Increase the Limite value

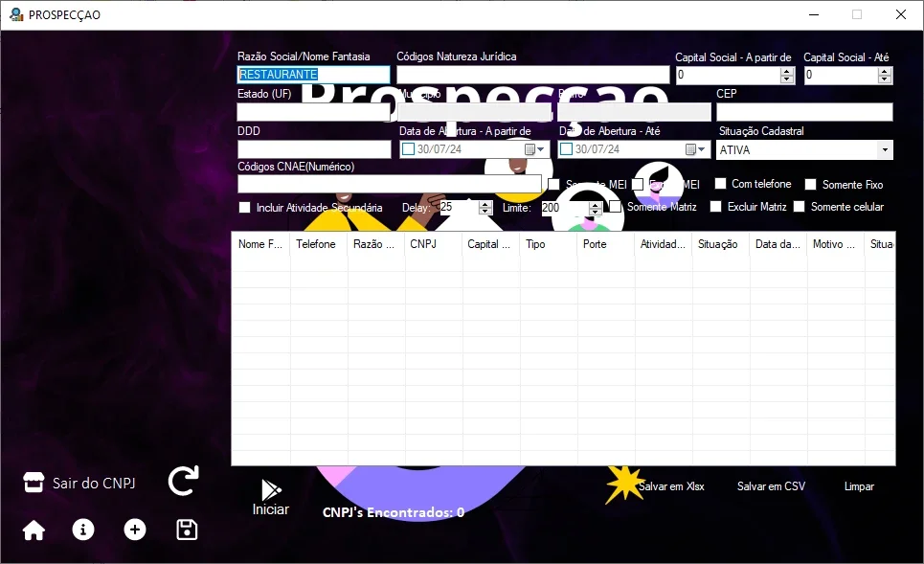pyautogui.click(x=596, y=204)
